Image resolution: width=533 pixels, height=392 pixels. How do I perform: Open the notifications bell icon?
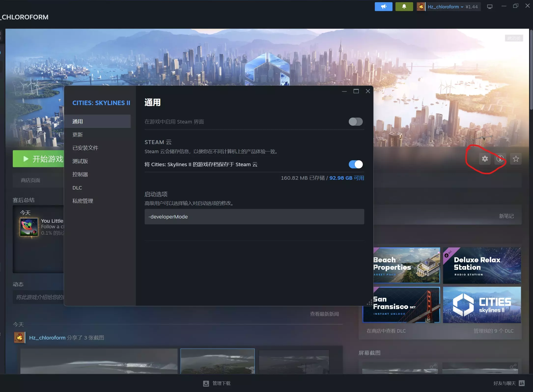(404, 7)
